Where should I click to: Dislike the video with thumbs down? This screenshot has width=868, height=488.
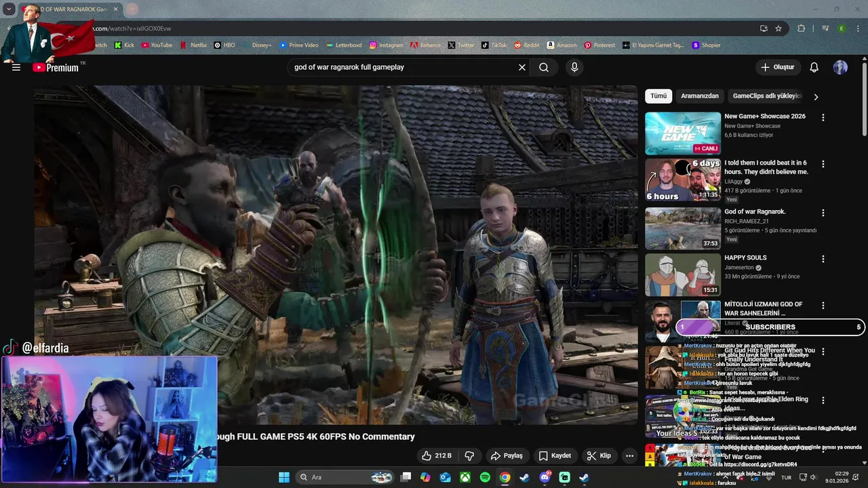pyautogui.click(x=469, y=455)
